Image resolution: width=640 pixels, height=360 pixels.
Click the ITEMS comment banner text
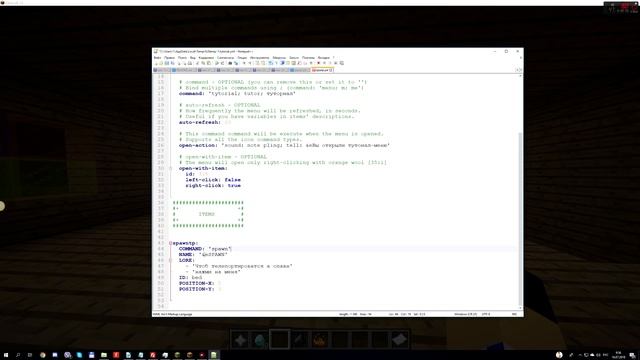point(207,214)
